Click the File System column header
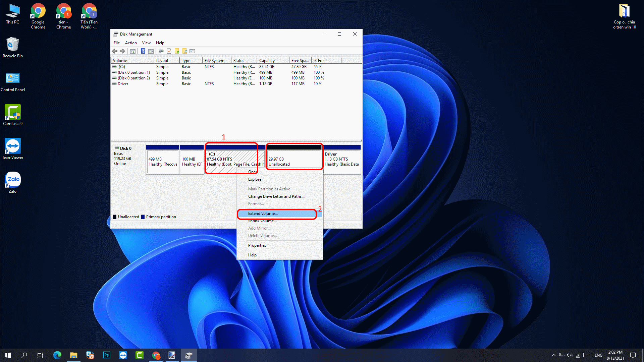 214,61
